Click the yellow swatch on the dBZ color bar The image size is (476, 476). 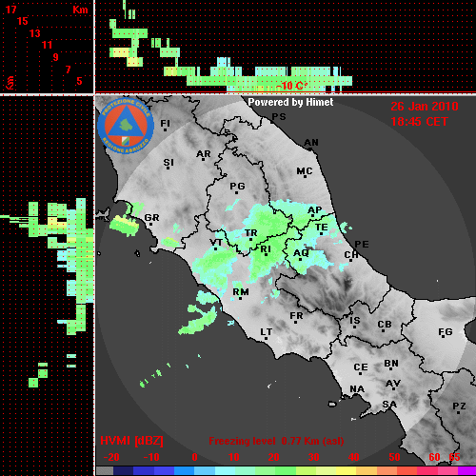pyautogui.click(x=347, y=471)
